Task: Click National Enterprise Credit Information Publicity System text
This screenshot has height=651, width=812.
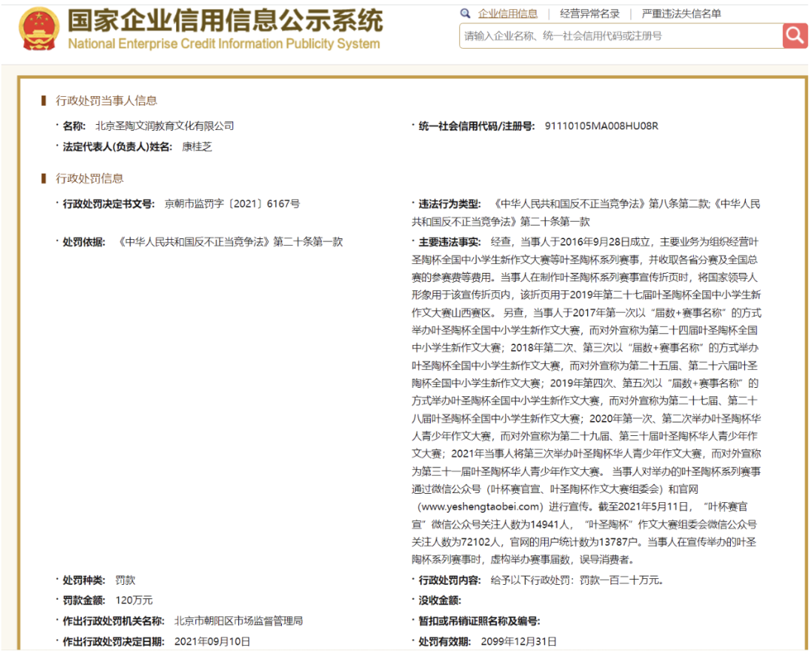Action: coord(224,44)
